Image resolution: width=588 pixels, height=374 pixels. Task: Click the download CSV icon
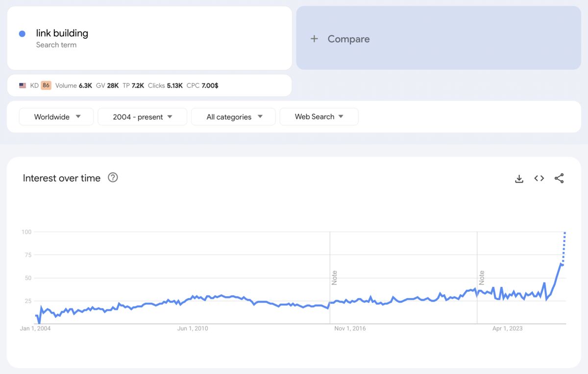(x=519, y=178)
